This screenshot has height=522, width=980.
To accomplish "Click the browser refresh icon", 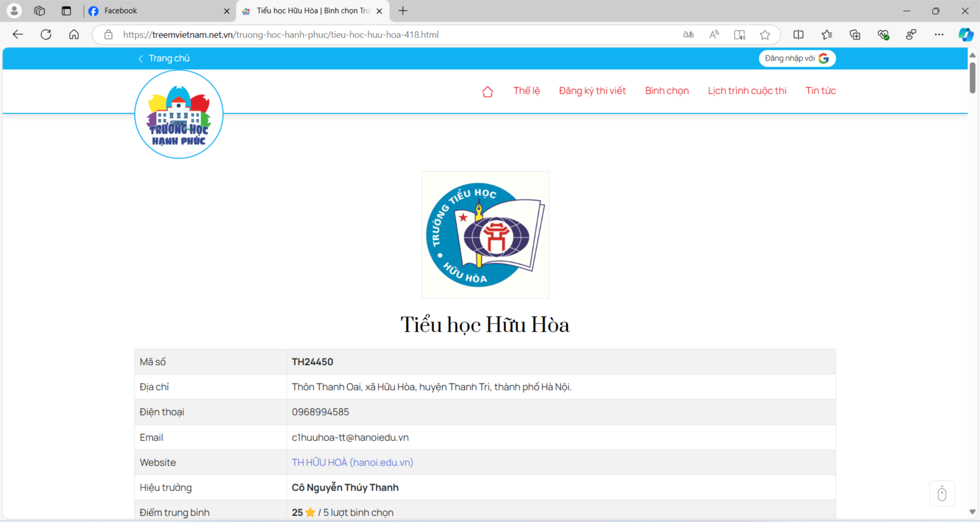I will pyautogui.click(x=46, y=35).
